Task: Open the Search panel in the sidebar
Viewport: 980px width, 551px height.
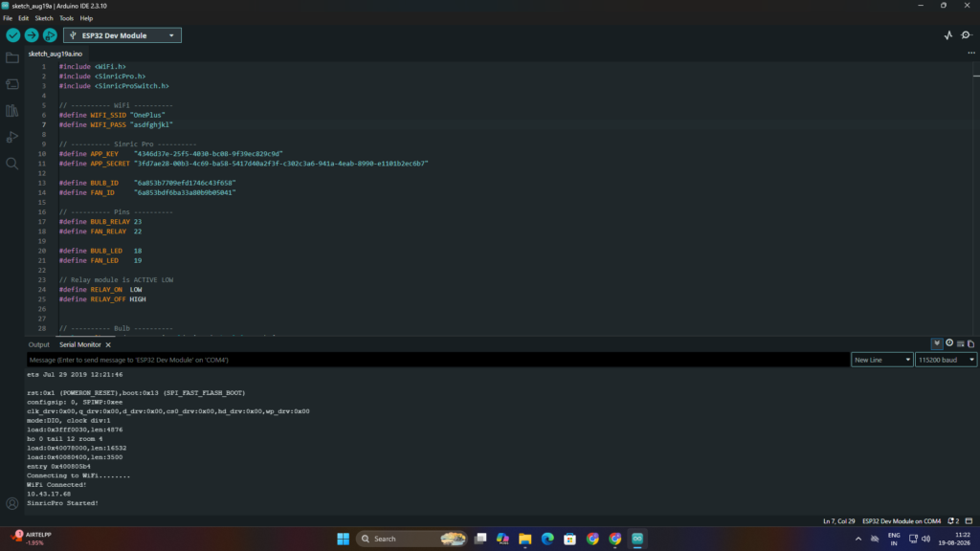Action: tap(11, 164)
